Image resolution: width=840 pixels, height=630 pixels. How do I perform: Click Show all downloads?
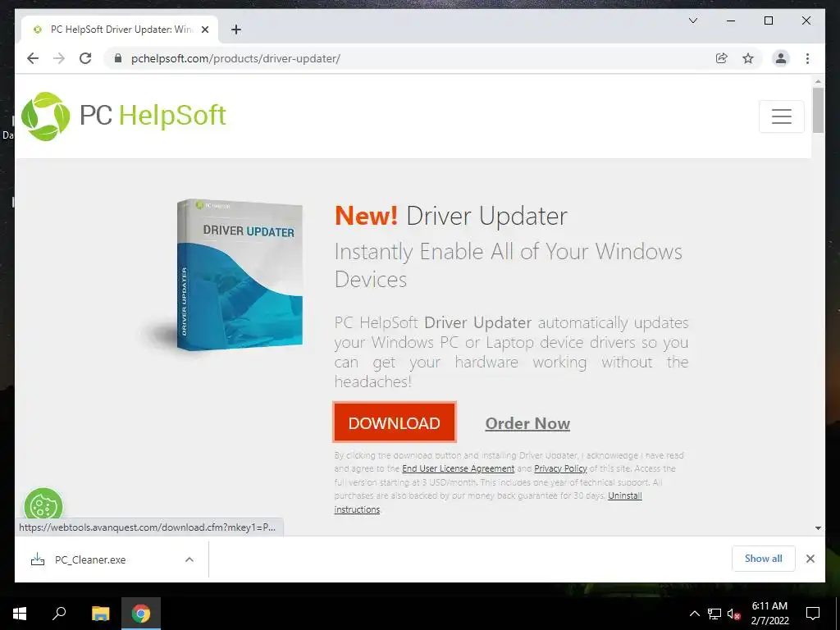point(763,558)
